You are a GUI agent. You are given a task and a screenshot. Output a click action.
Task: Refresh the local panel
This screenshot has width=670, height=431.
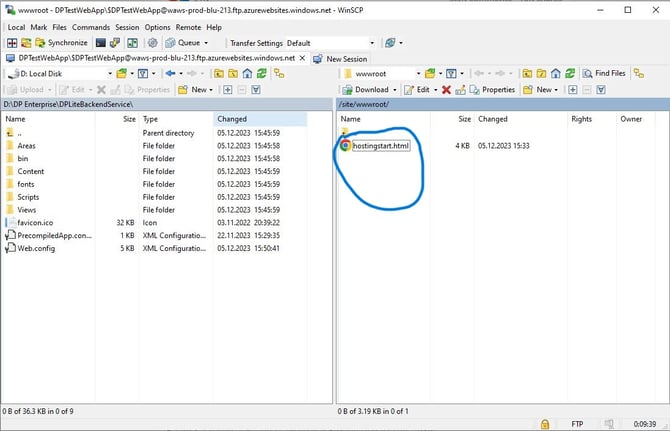click(x=262, y=73)
